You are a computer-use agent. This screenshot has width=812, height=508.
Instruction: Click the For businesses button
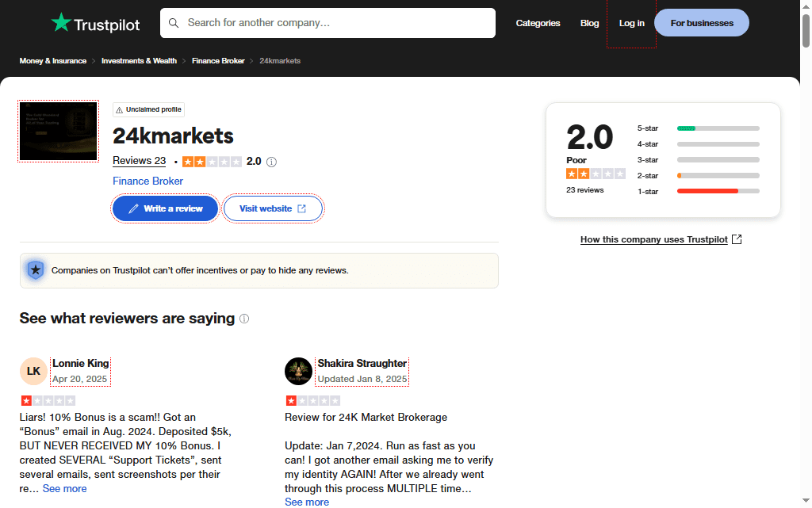click(x=702, y=23)
